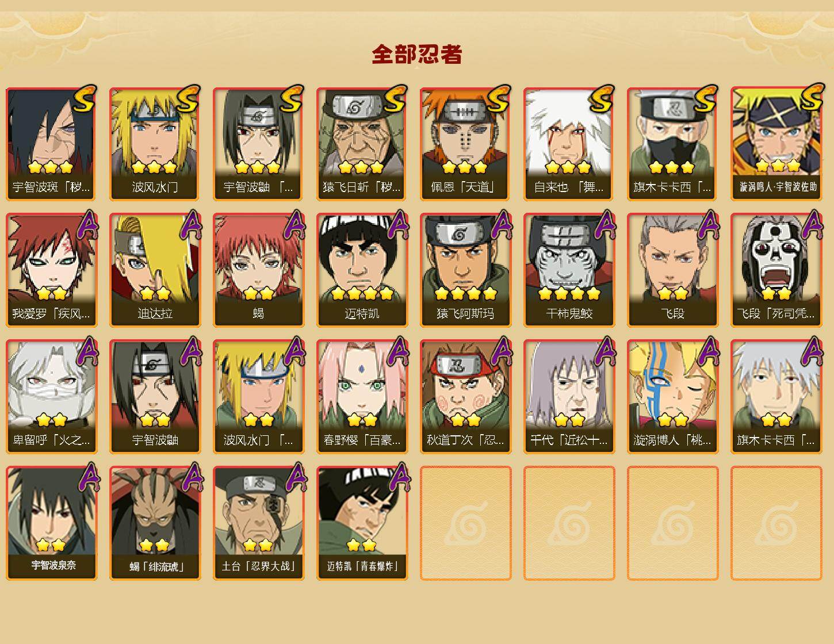The height and width of the screenshot is (644, 834).
Task: Select the 干柿鬼鲛 ninja card
Action: tap(569, 270)
